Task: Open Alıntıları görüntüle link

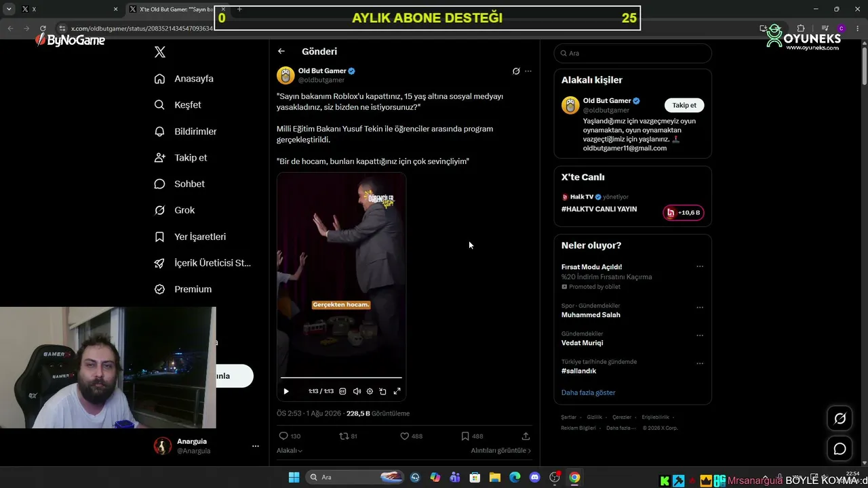Action: pyautogui.click(x=501, y=451)
